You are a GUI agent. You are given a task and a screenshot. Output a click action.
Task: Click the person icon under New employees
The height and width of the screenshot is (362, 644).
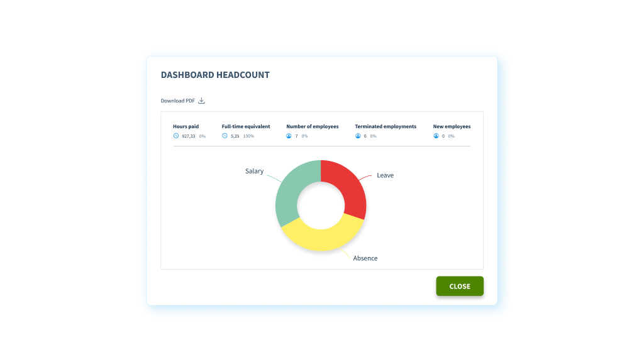[436, 136]
